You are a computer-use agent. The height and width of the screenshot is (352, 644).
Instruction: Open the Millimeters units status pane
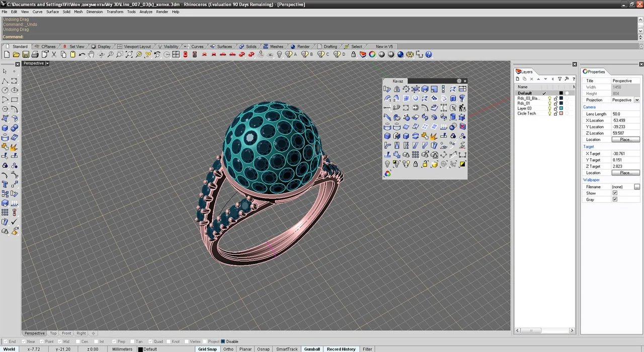coord(122,349)
